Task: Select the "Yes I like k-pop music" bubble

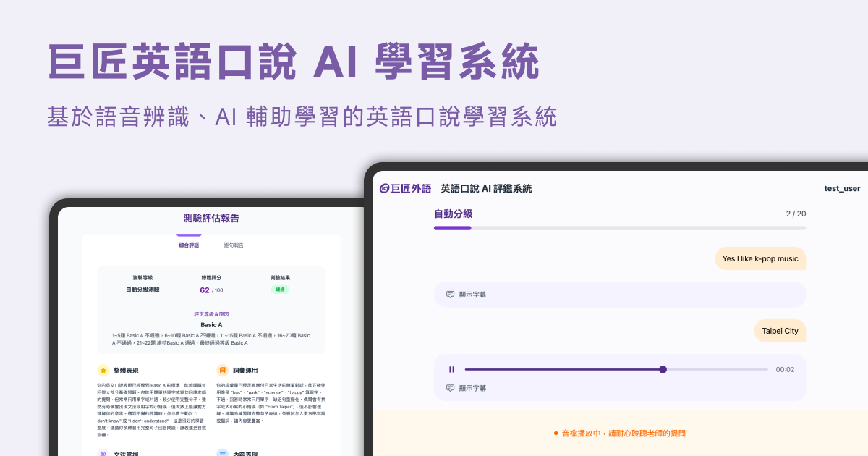Action: tap(759, 258)
